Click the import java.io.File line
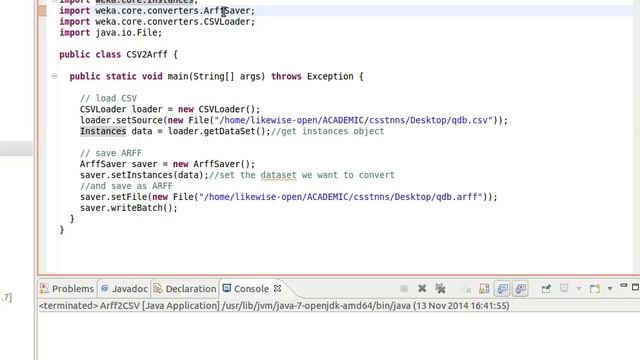This screenshot has height=360, width=640. click(x=111, y=33)
